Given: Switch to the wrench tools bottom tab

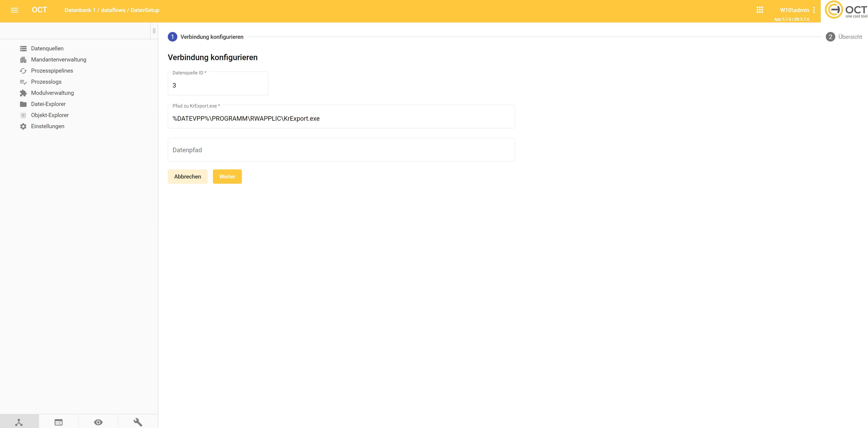Looking at the screenshot, I should (x=138, y=422).
